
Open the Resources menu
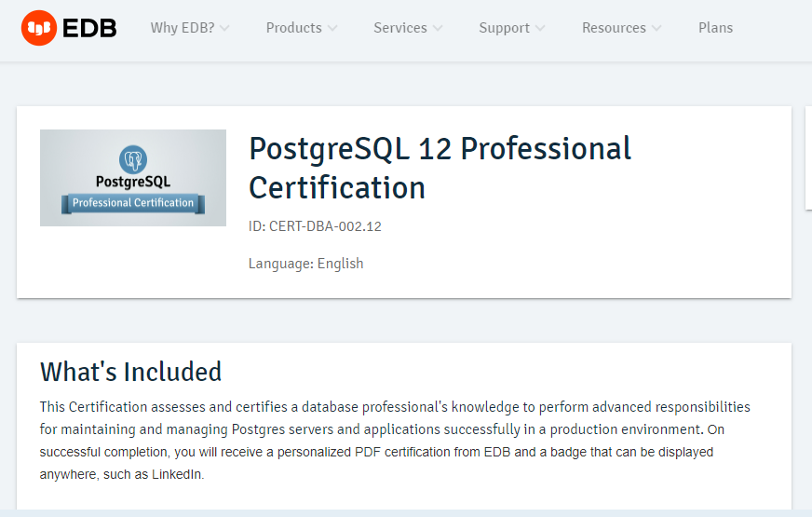621,28
